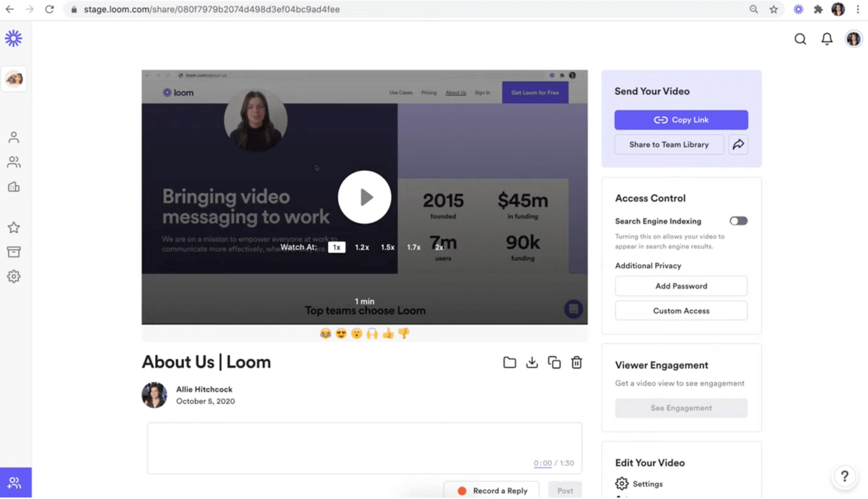Click the 0:00 timestamp link
The width and height of the screenshot is (868, 499).
[542, 463]
